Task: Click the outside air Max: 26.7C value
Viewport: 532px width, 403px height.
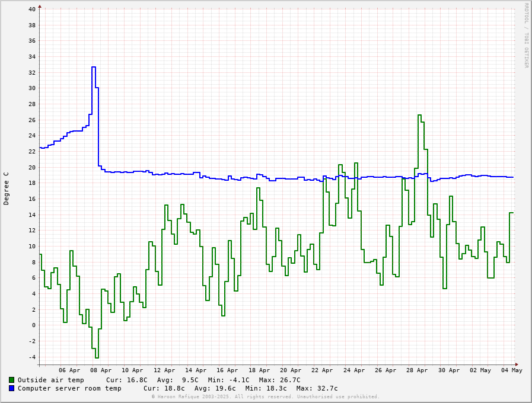Action: [279, 380]
